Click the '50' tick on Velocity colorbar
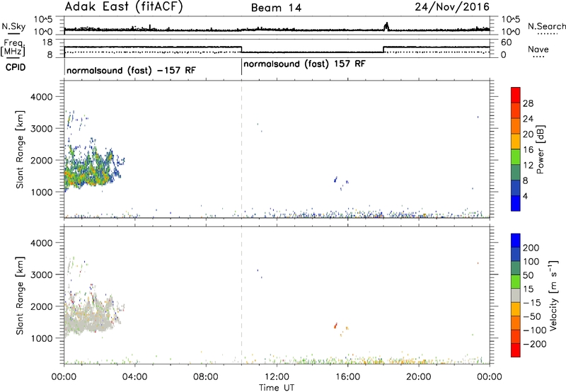This screenshot has width=566, height=392. click(x=528, y=275)
